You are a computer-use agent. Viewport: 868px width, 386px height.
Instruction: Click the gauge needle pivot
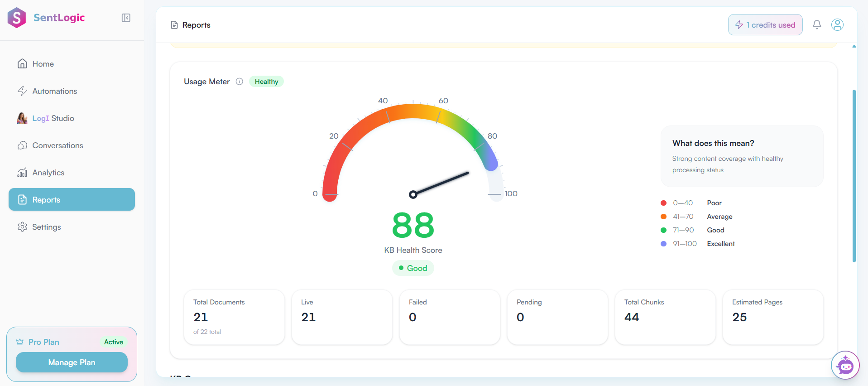pos(413,194)
